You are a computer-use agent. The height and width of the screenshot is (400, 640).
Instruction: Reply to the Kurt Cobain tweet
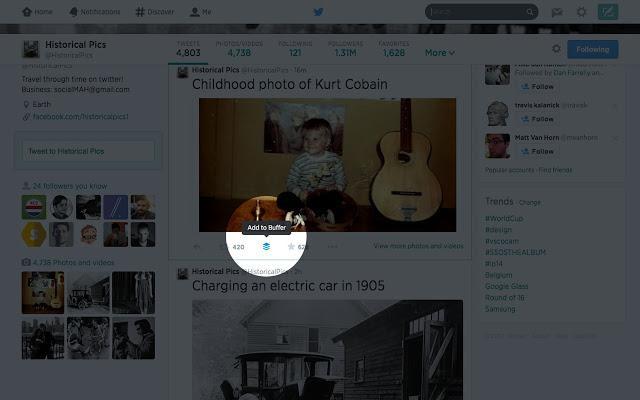pos(197,247)
